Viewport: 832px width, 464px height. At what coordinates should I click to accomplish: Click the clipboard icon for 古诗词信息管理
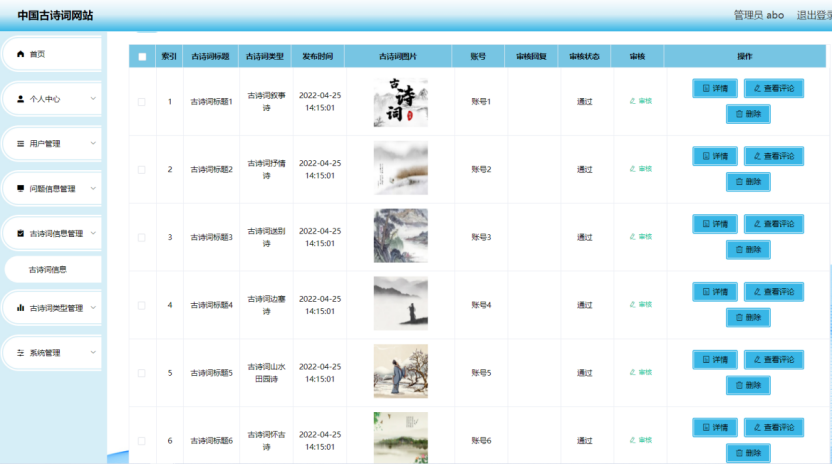(21, 234)
